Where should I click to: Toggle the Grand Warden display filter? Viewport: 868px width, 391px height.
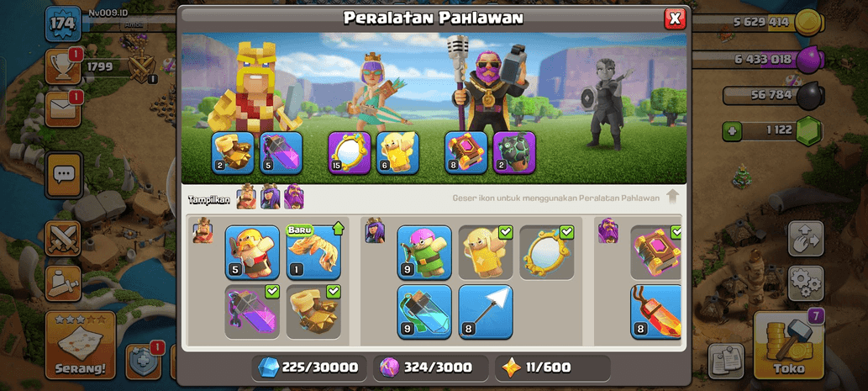coord(294,197)
